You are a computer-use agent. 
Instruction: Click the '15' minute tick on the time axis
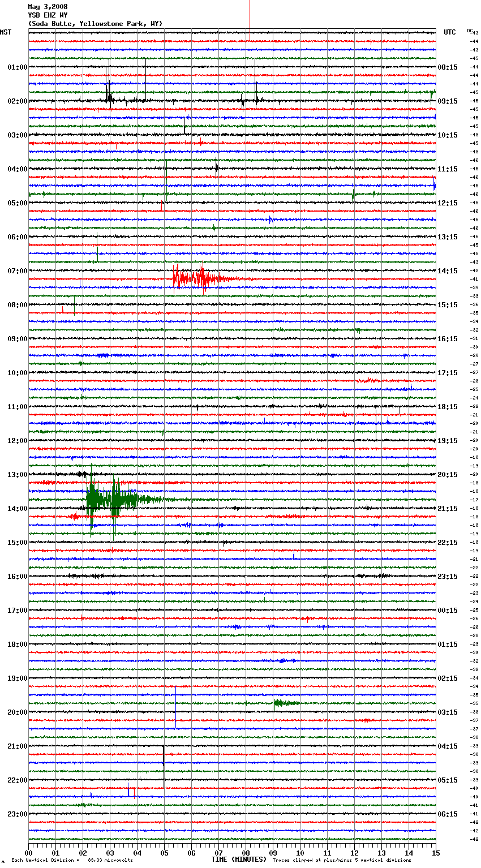(435, 852)
